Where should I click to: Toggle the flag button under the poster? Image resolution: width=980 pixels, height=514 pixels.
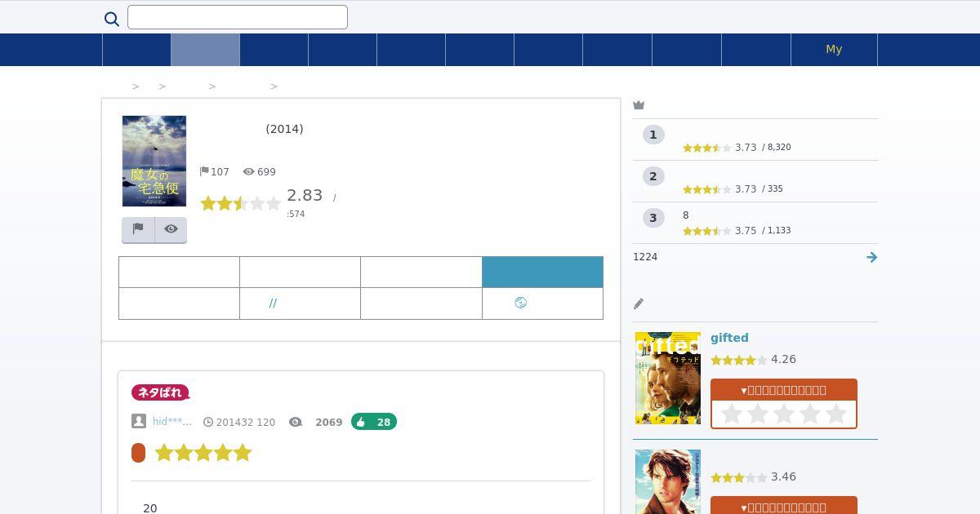pyautogui.click(x=138, y=229)
